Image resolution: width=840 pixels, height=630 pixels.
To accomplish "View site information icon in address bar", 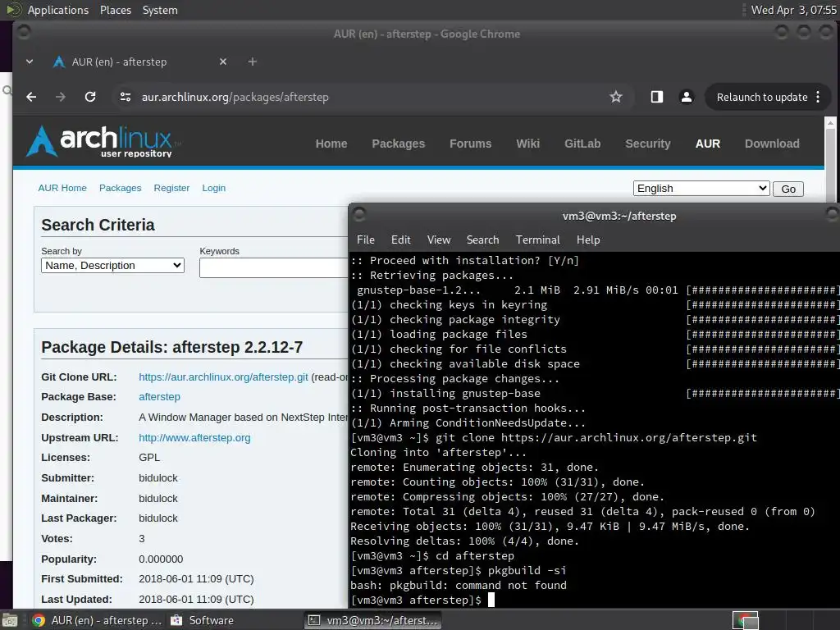I will [x=126, y=97].
